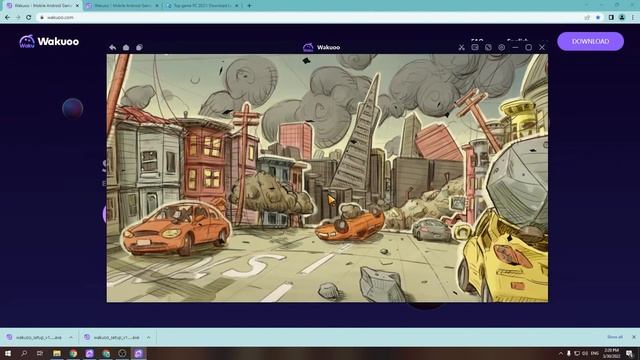This screenshot has height=360, width=640.
Task: Close the downloads bar
Action: click(634, 337)
